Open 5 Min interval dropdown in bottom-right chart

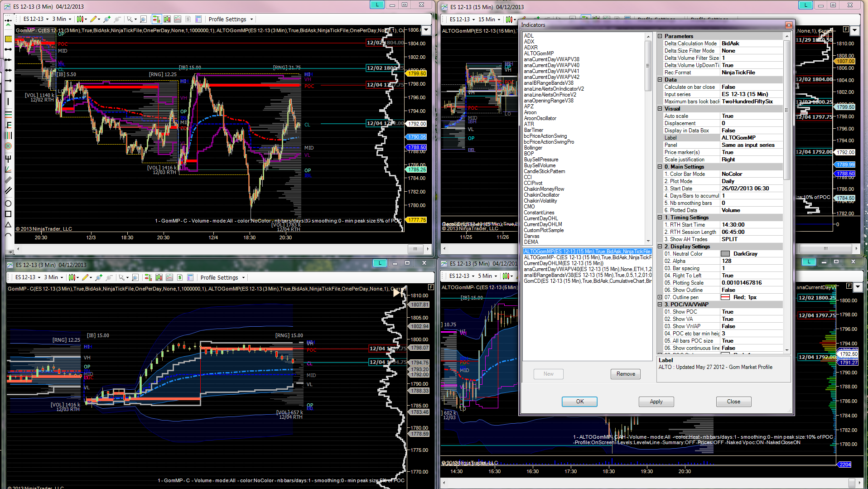[x=488, y=276]
